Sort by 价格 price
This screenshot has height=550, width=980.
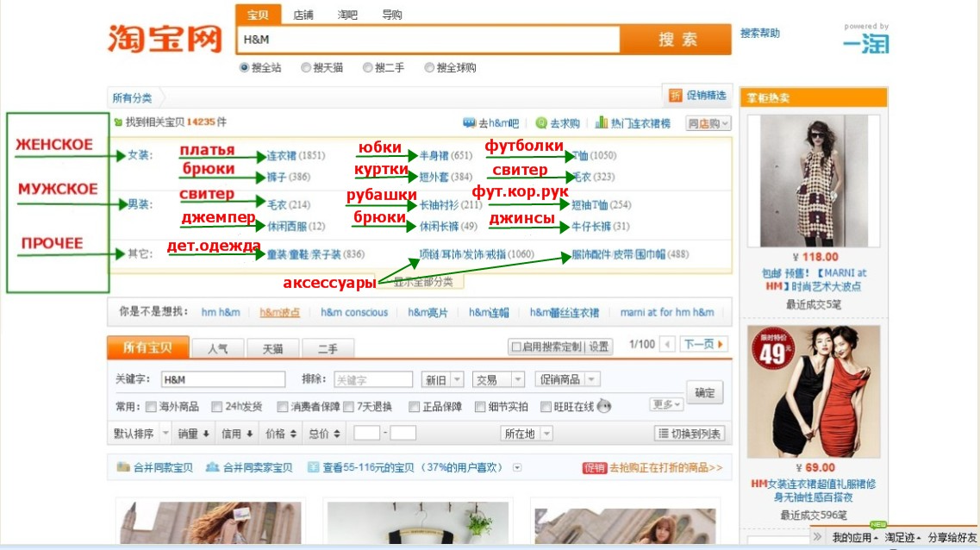point(281,433)
